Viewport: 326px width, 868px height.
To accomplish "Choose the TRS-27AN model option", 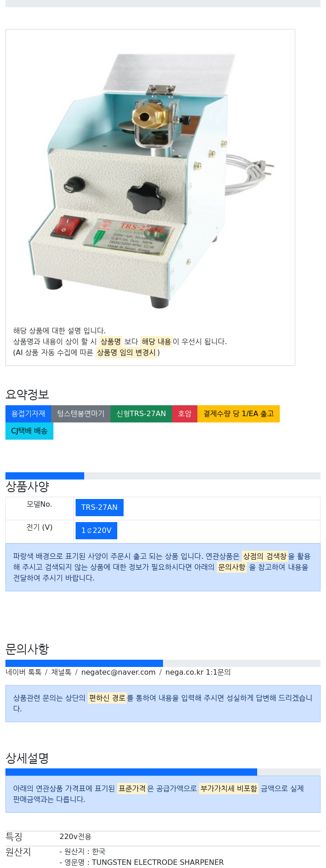I will [99, 508].
